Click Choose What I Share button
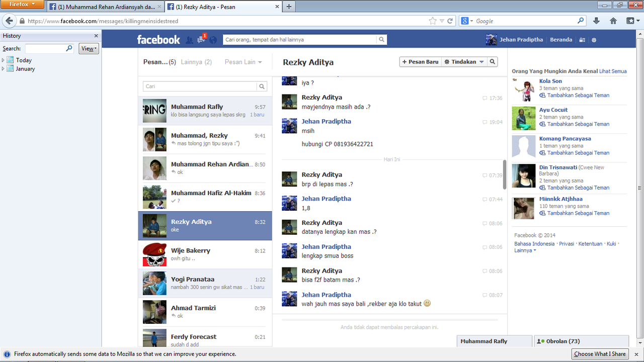644x362 pixels. [600, 354]
